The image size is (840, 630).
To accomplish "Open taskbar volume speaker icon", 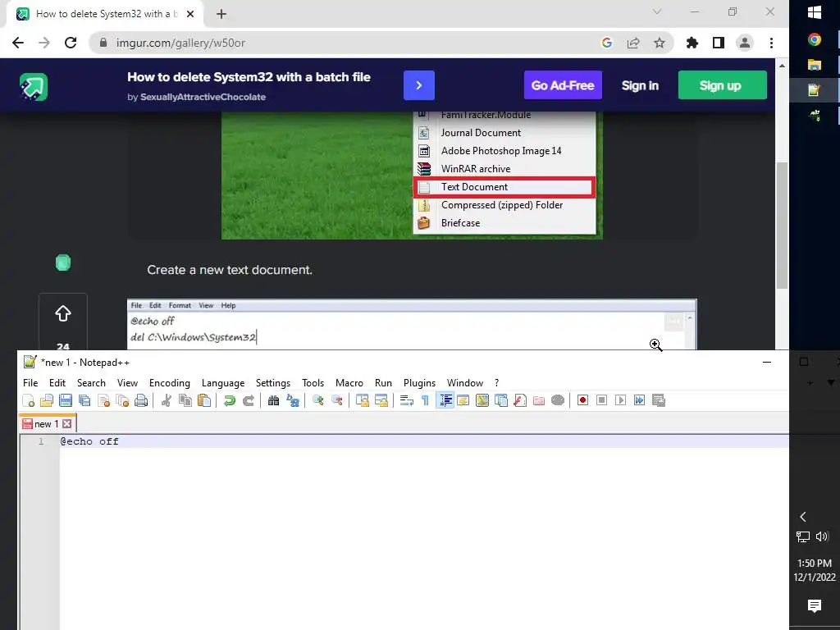I will coord(822,536).
